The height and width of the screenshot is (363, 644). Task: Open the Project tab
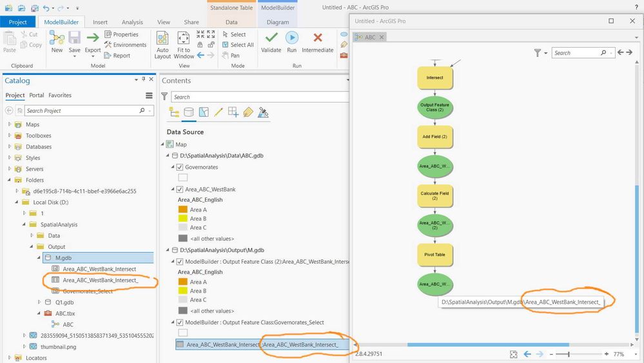pos(17,22)
